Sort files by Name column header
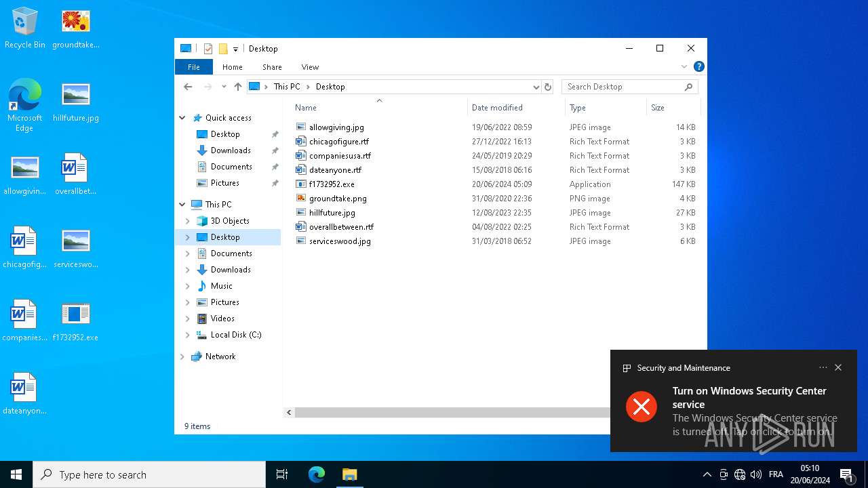Image resolution: width=868 pixels, height=488 pixels. (x=379, y=108)
